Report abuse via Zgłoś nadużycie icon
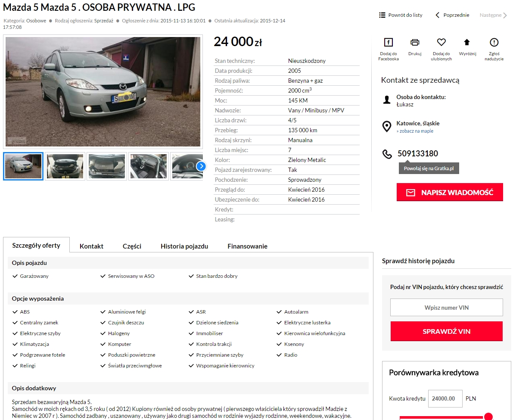The image size is (513, 420). click(x=494, y=42)
